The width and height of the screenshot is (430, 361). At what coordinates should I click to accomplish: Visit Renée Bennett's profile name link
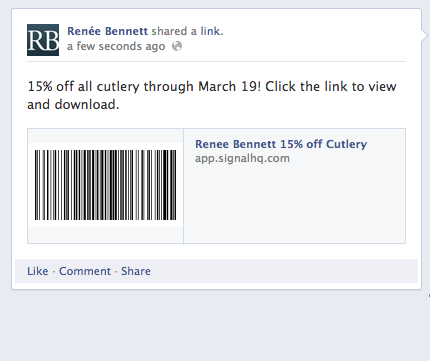pyautogui.click(x=107, y=31)
